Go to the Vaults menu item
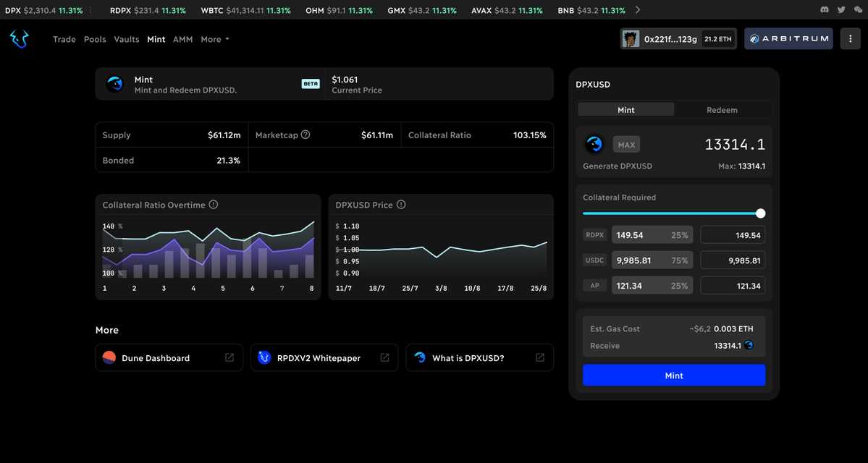 127,39
